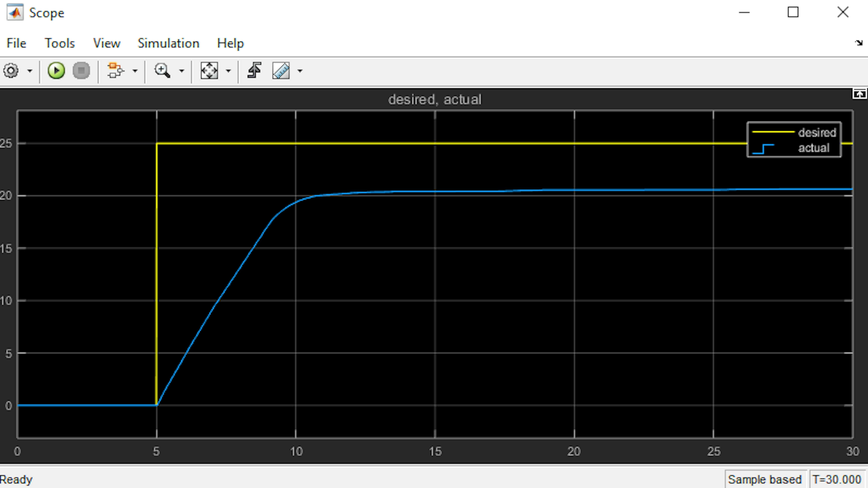Run simulation with green play button
The width and height of the screenshot is (868, 488).
tap(56, 71)
